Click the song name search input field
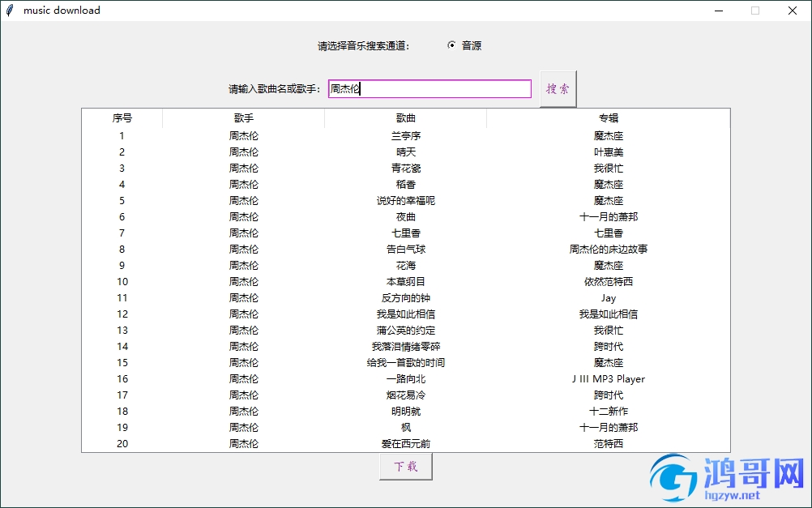The width and height of the screenshot is (812, 508). (x=430, y=88)
